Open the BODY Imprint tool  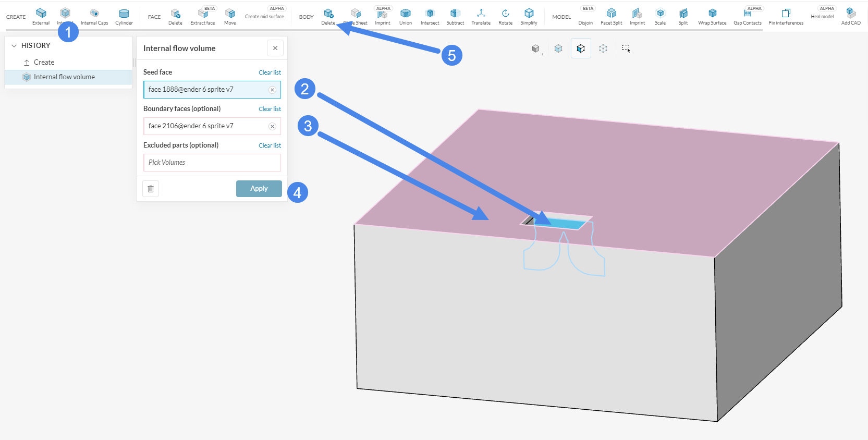(383, 16)
